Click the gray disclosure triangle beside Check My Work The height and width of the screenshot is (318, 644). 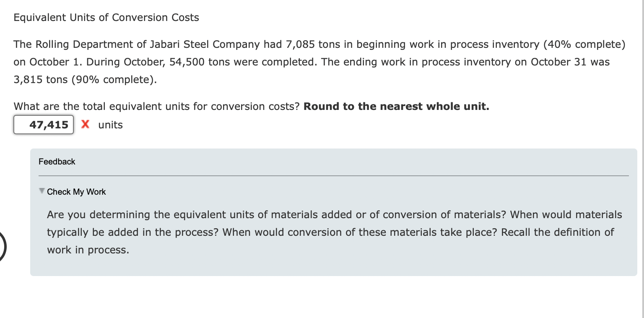42,191
